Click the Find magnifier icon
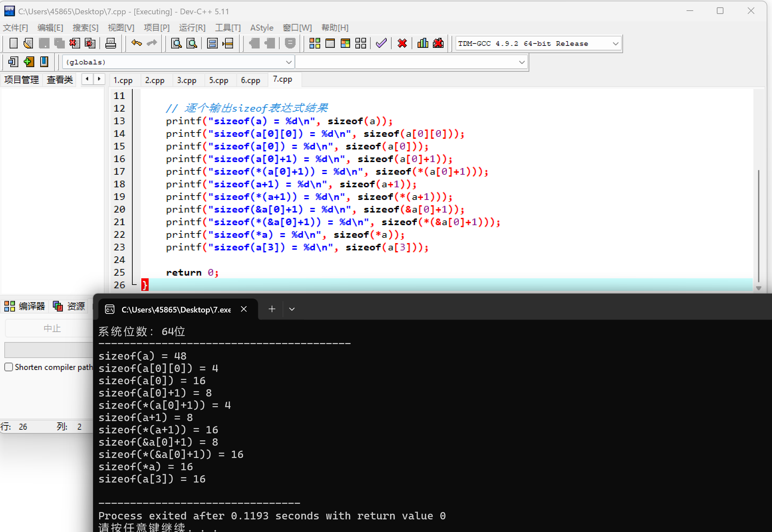The height and width of the screenshot is (532, 772). click(176, 43)
